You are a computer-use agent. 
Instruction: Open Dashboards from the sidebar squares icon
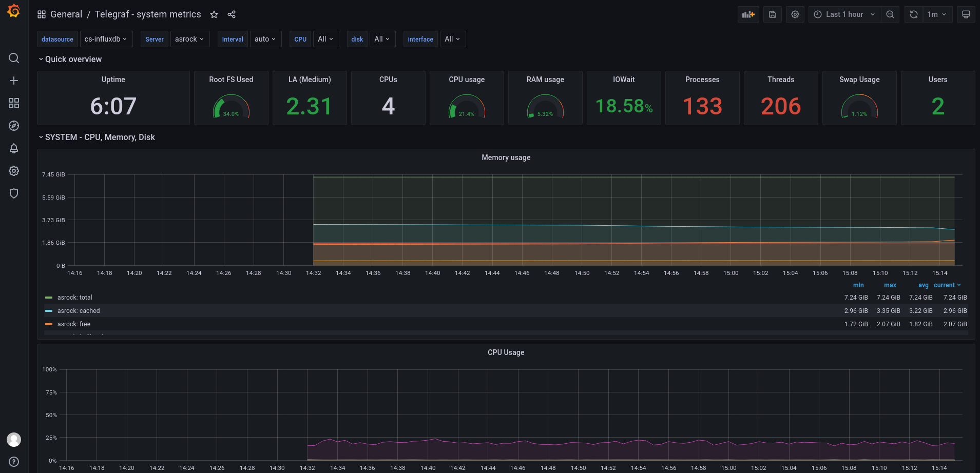[x=14, y=103]
